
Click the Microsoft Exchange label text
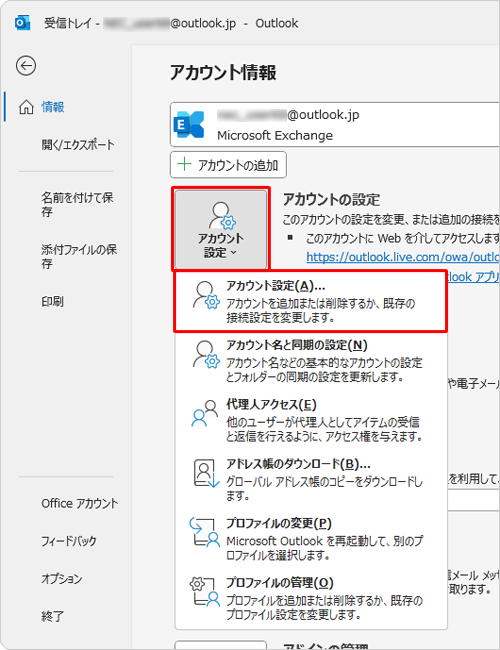[x=275, y=135]
